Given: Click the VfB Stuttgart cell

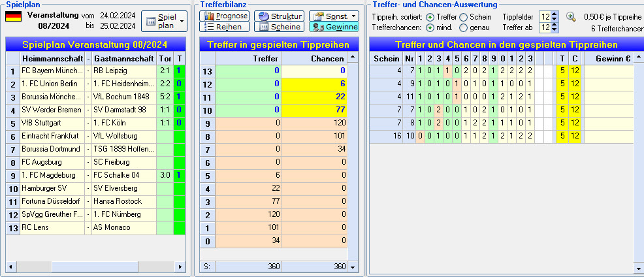Looking at the screenshot, I should pos(52,123).
